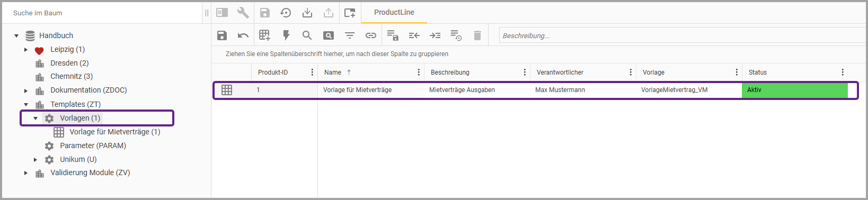Sort by the Name column header
This screenshot has height=200, width=868.
click(x=333, y=72)
